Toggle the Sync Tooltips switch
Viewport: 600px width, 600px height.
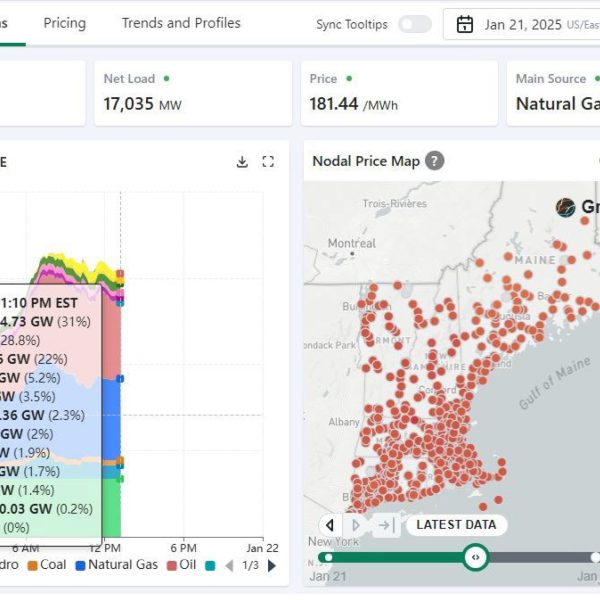(414, 25)
